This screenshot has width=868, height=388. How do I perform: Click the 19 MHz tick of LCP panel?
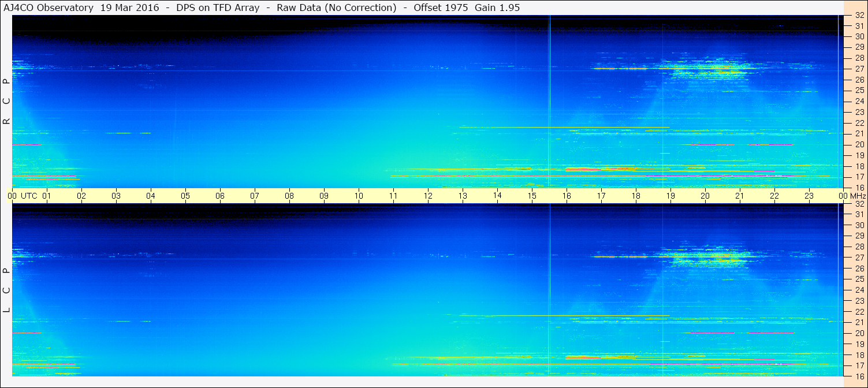859,344
